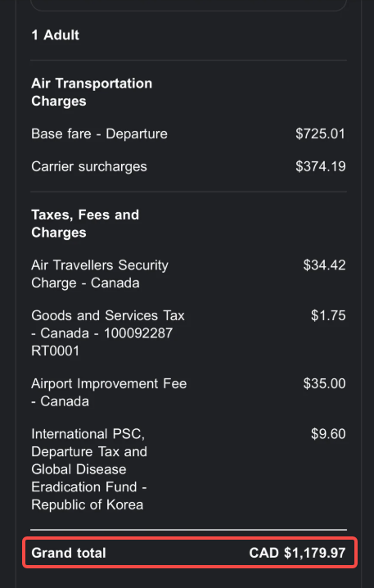
Task: Click Goods and Services Tax label
Action: pos(108,333)
